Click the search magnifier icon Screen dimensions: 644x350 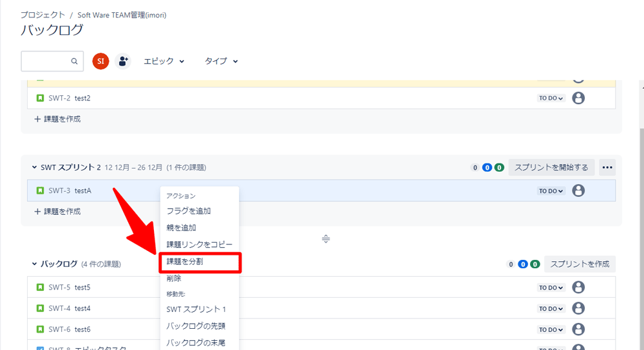(74, 61)
